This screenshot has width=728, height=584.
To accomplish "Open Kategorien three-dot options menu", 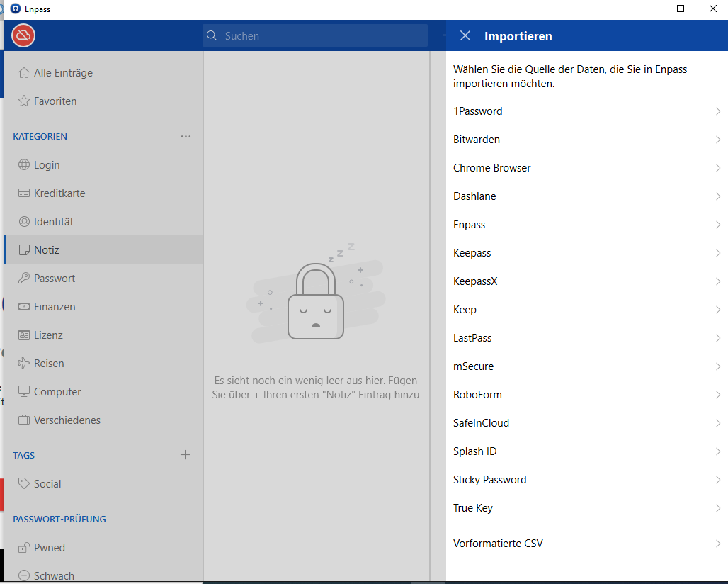I will pyautogui.click(x=186, y=136).
